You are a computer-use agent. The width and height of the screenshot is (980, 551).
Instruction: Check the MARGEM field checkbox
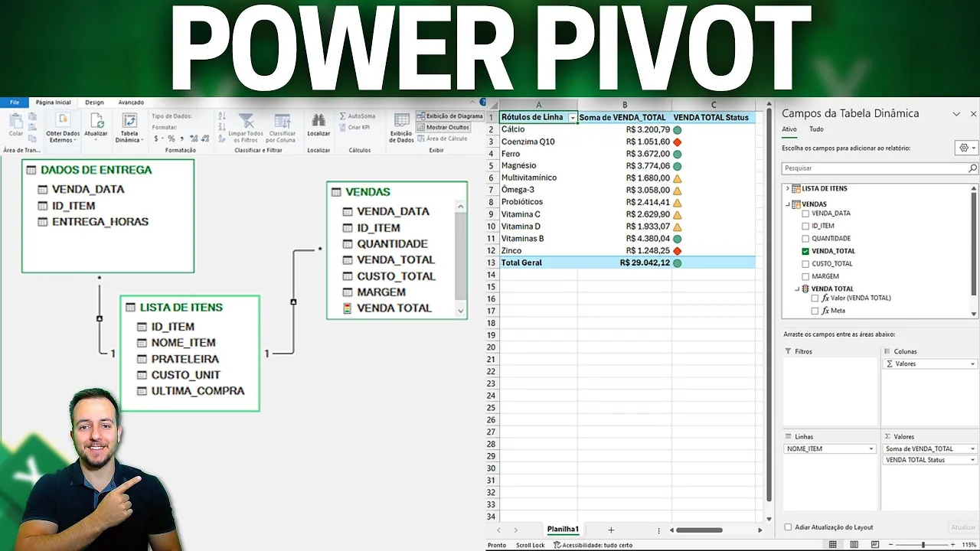[x=805, y=276]
